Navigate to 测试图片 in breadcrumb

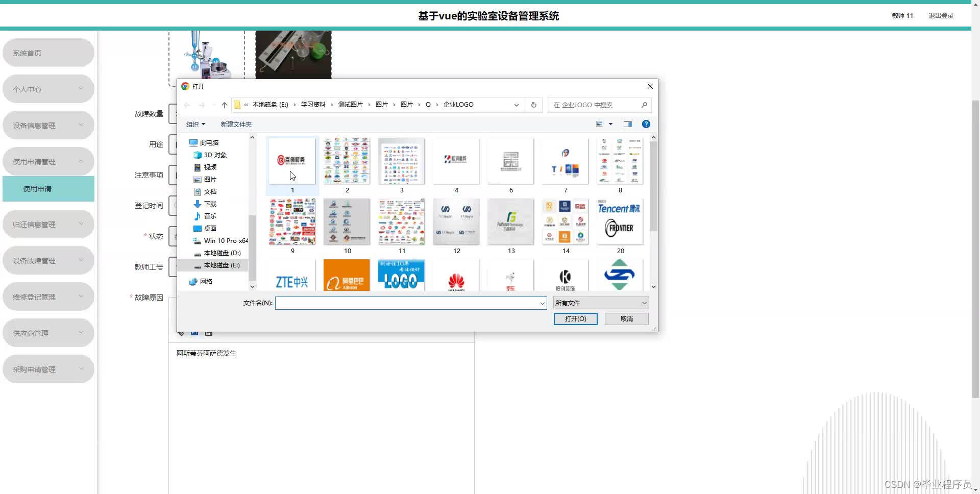click(350, 105)
